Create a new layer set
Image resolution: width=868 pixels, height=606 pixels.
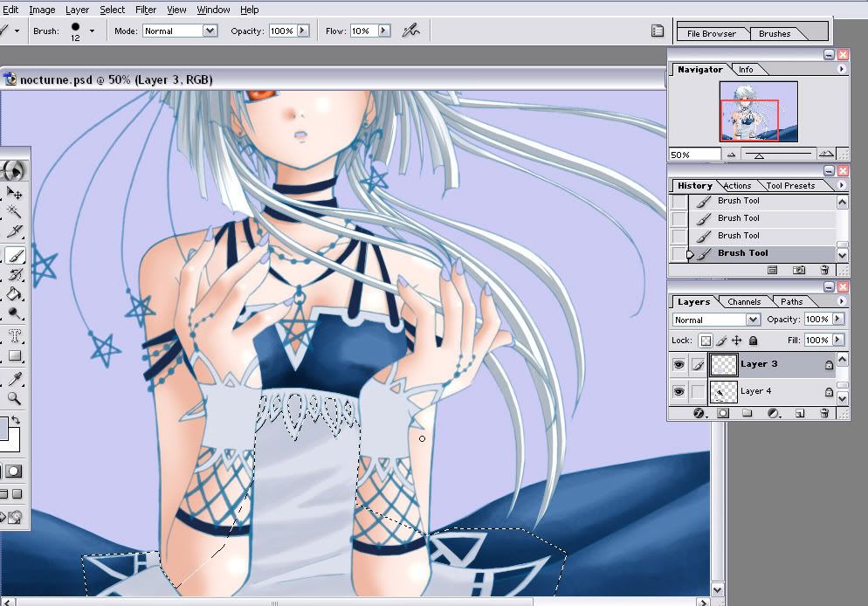tap(747, 413)
